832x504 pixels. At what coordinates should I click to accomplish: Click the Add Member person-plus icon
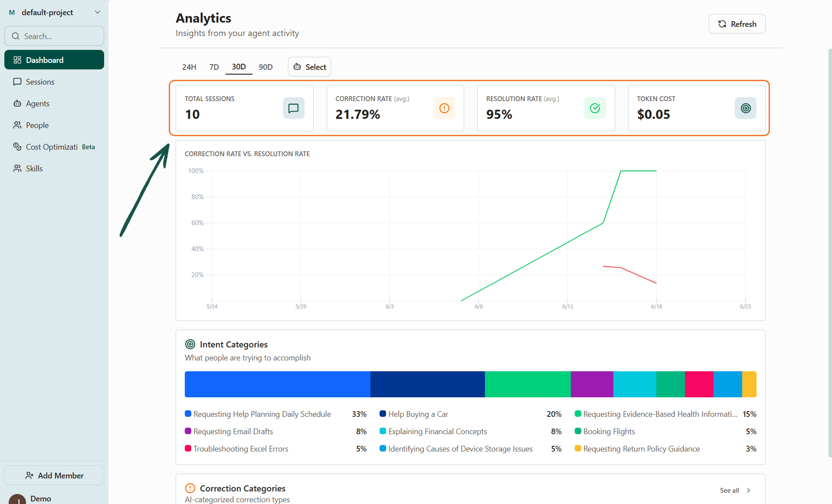(x=29, y=475)
